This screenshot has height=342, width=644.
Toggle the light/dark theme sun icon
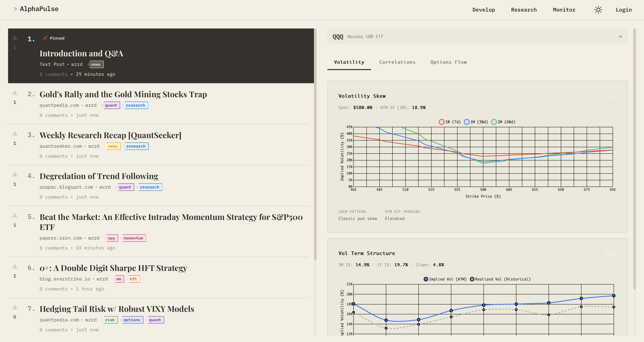click(598, 10)
